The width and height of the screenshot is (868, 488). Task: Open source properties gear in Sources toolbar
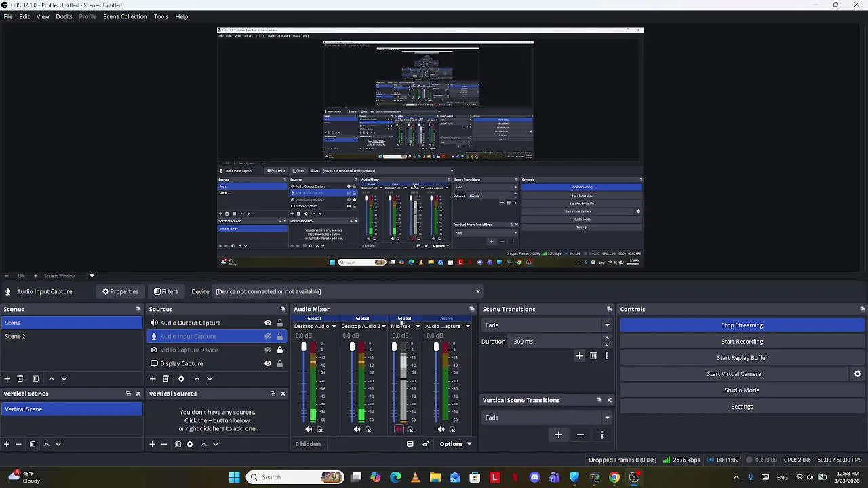[x=181, y=379]
